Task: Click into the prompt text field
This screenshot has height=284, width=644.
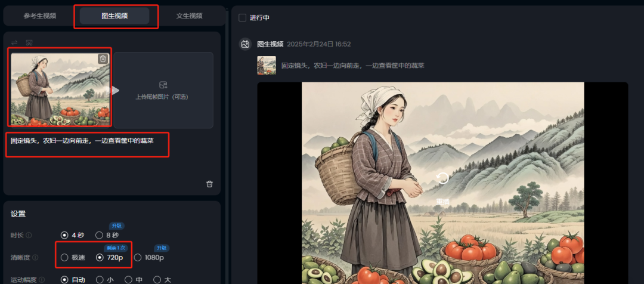Action: [x=111, y=159]
